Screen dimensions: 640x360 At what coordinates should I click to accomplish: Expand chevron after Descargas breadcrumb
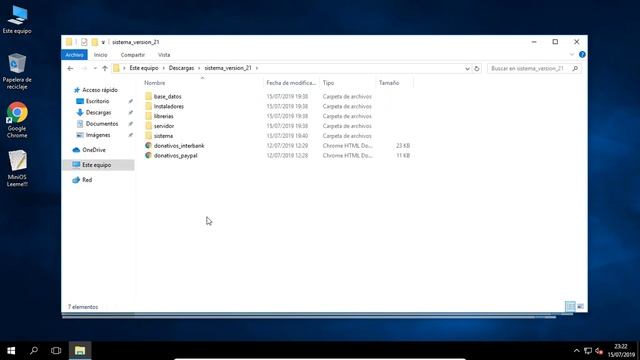coord(200,68)
